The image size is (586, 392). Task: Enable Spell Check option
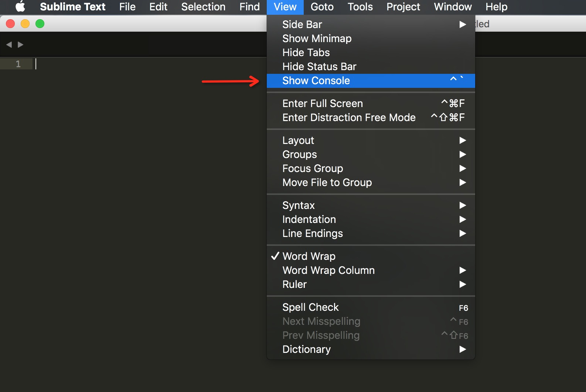pyautogui.click(x=310, y=307)
